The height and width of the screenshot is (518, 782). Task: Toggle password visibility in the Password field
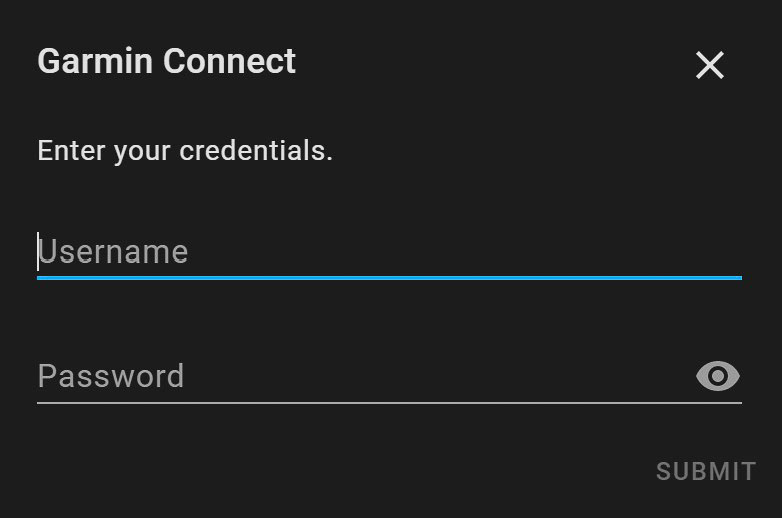point(717,376)
